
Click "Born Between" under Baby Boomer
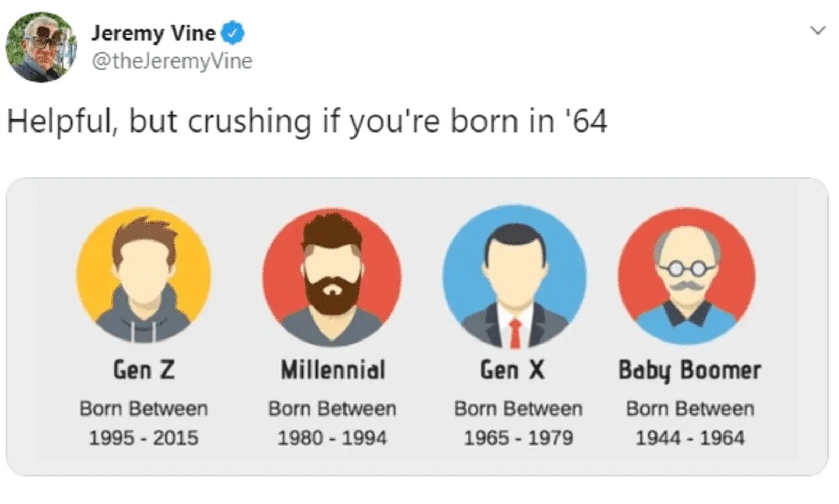(x=690, y=409)
